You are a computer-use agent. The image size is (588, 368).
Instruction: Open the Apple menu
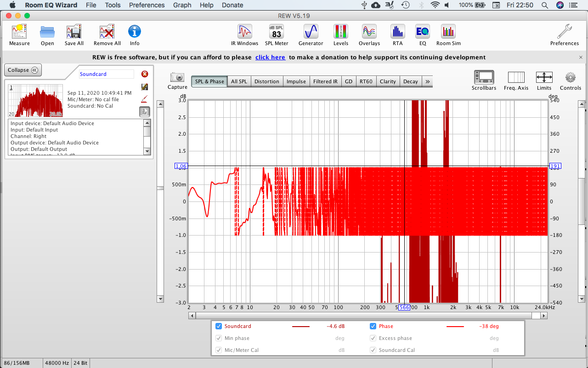(x=12, y=5)
